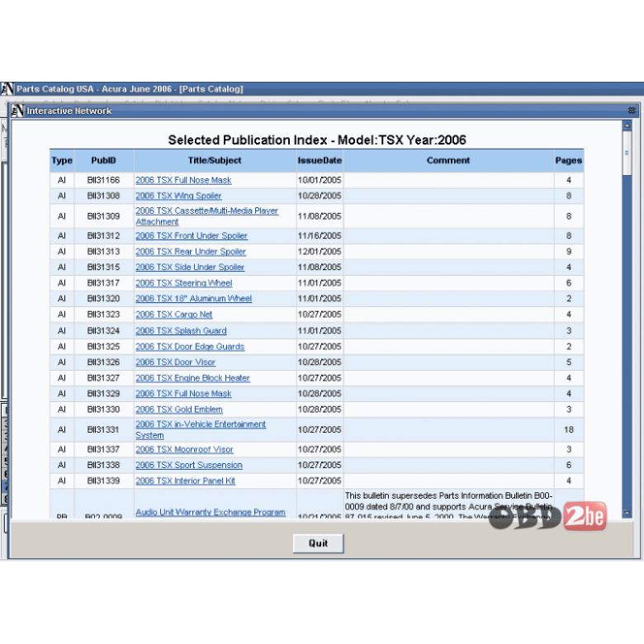Close the Interactive Network dialog

tap(632, 111)
